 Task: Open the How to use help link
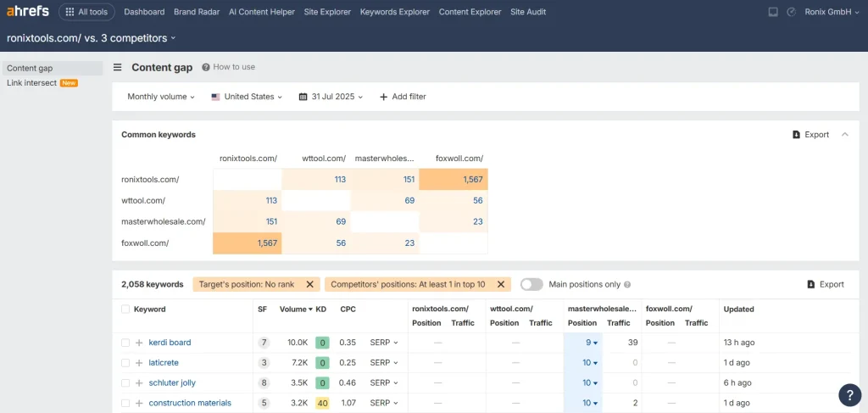point(229,67)
